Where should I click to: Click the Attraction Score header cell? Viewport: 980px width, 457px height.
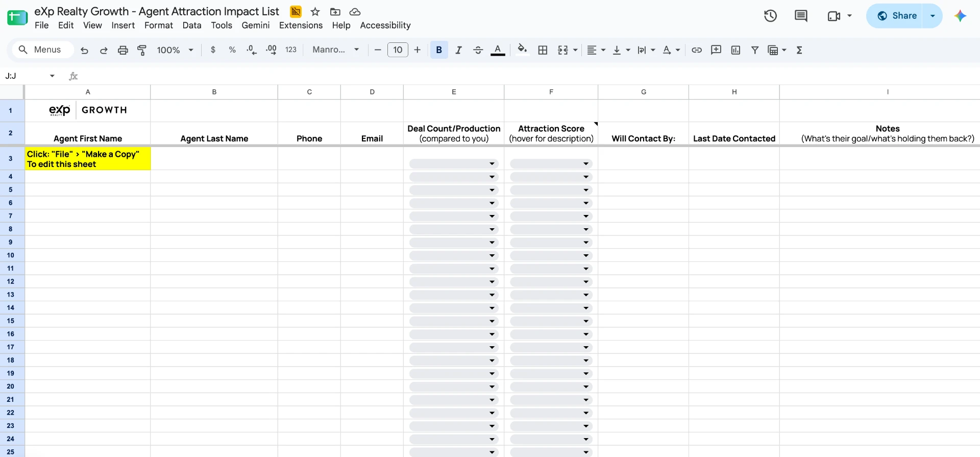point(551,134)
